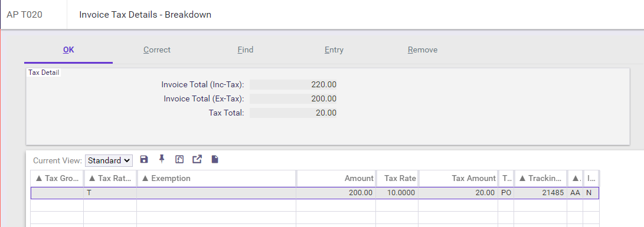Screen dimensions: 644x227
Task: Click the document page icon in grid toolbar
Action: [215, 159]
